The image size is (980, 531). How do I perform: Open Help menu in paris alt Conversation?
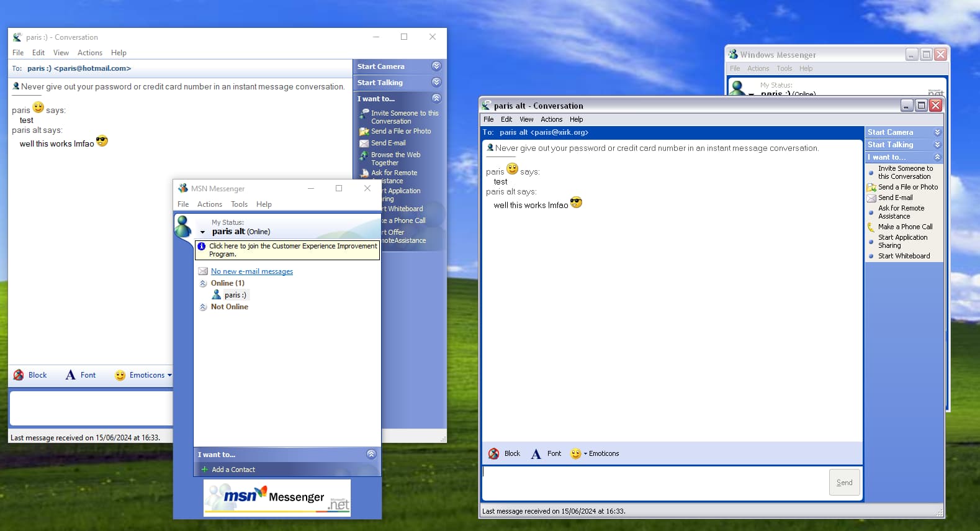point(577,119)
